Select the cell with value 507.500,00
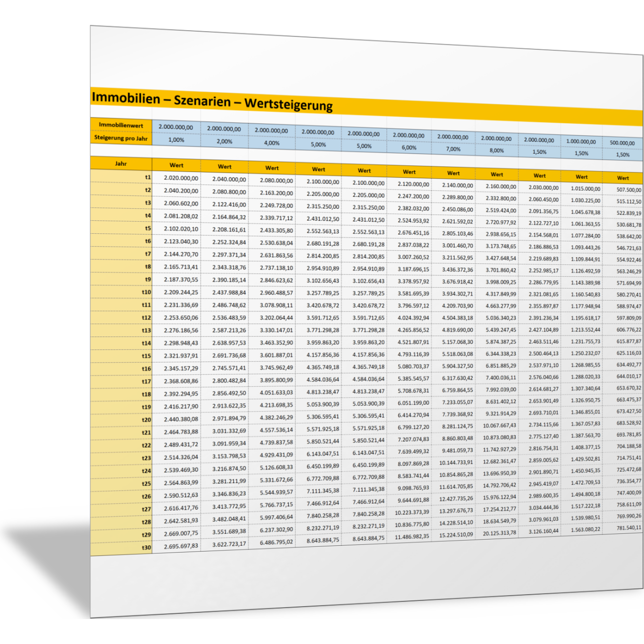Viewport: 644px width, 644px height. (628, 190)
